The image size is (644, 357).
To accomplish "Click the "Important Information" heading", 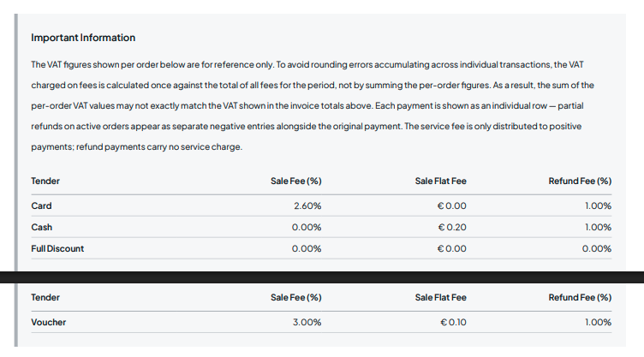I will 83,38.
